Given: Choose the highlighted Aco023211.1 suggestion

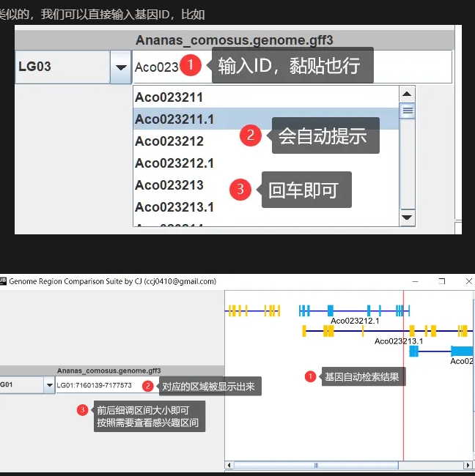Looking at the screenshot, I should tap(266, 119).
